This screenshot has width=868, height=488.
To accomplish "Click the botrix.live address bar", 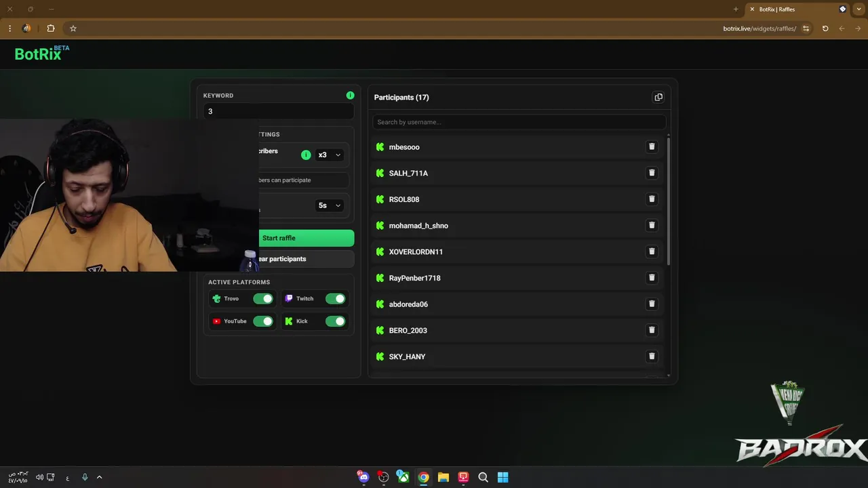I will (759, 28).
